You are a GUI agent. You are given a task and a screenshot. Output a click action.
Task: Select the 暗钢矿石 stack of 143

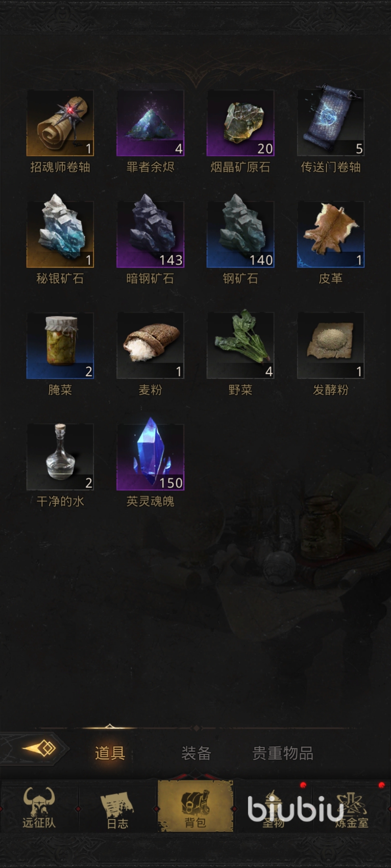(150, 234)
